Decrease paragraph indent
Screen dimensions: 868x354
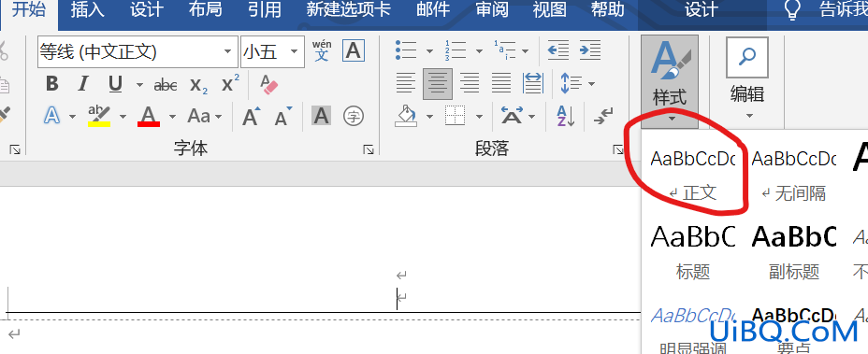coord(558,50)
